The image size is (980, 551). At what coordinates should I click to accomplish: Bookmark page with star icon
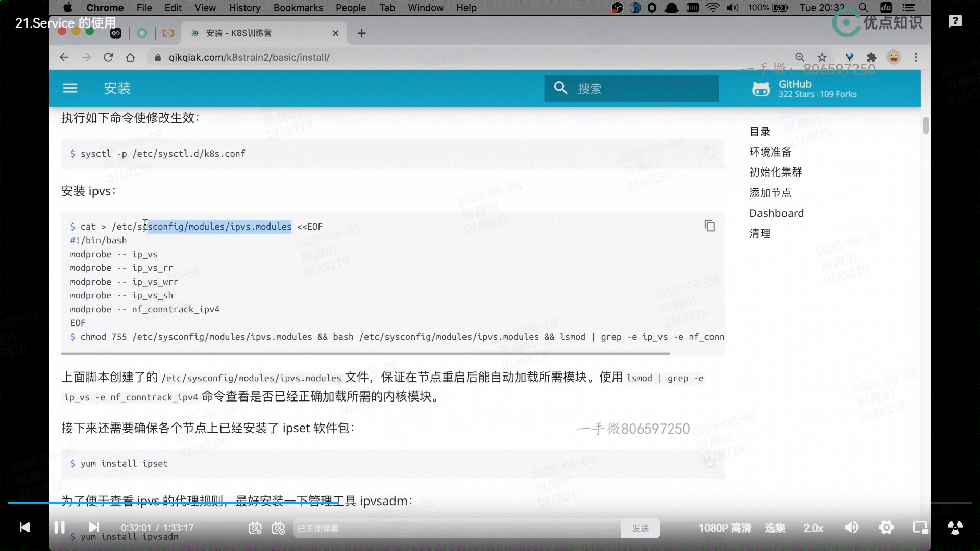[x=822, y=57]
